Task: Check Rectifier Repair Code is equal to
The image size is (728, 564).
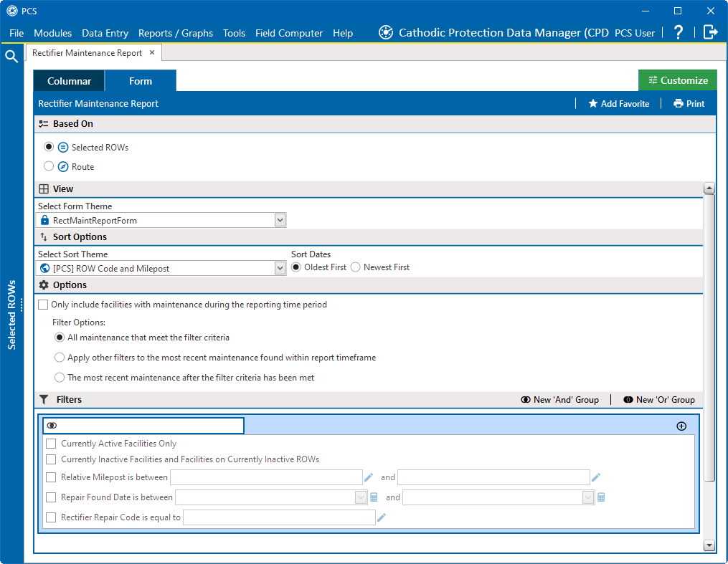Action: (x=51, y=517)
